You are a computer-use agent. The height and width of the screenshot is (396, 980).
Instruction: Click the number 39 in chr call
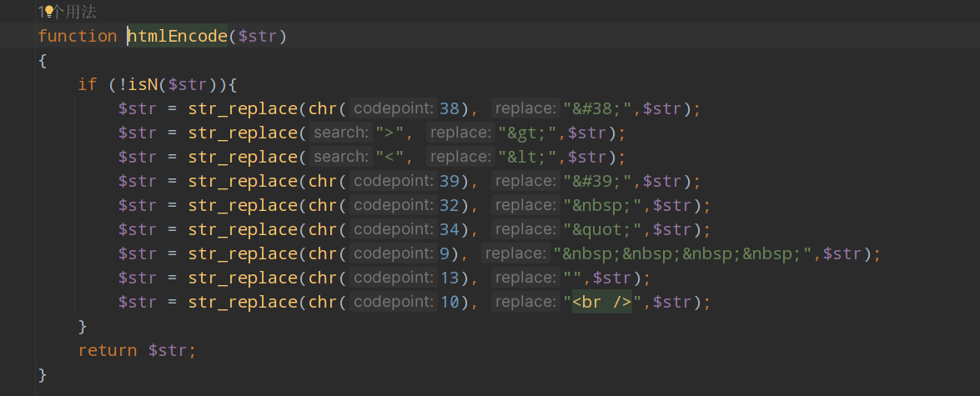coord(450,181)
